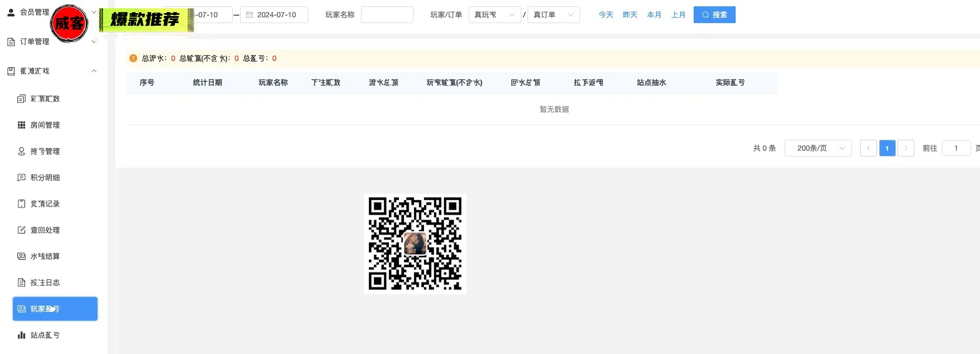This screenshot has width=980, height=354.
Task: Click the 共 0 条 total count text
Action: tap(765, 148)
